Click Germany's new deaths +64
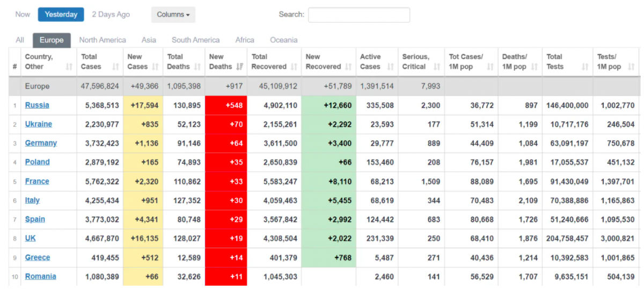Image resolution: width=644 pixels, height=289 pixels. (x=226, y=143)
